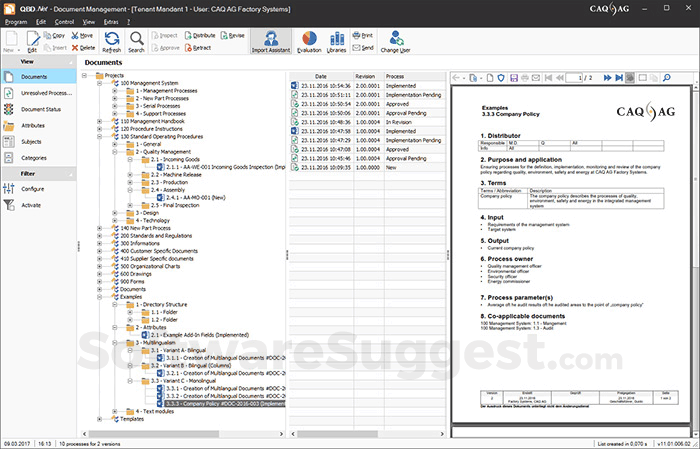The image size is (700, 449).
Task: Expand the 2.2 - Machine Release folder
Action: pyautogui.click(x=130, y=175)
